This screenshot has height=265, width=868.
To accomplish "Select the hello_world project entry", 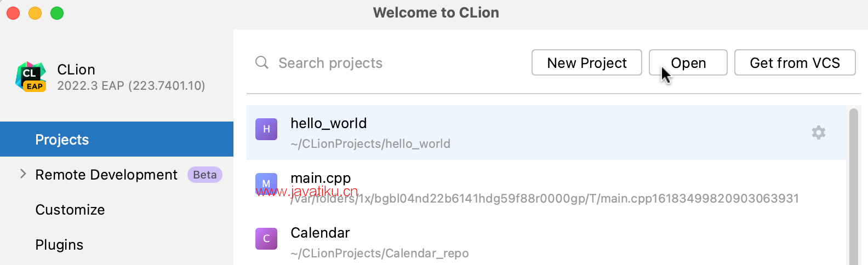I will pyautogui.click(x=546, y=132).
